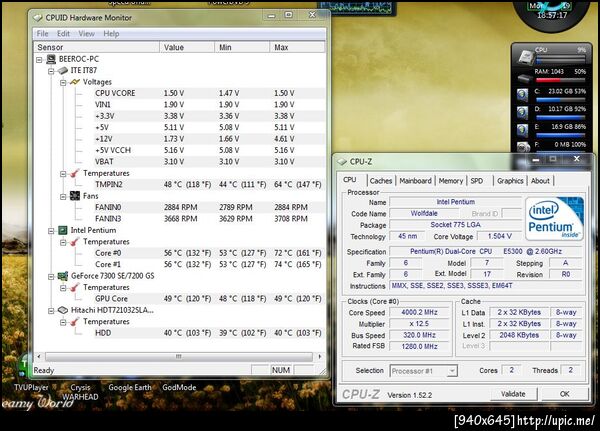Click the Sensor column header
Viewport: 600px width, 431px height.
pos(96,47)
